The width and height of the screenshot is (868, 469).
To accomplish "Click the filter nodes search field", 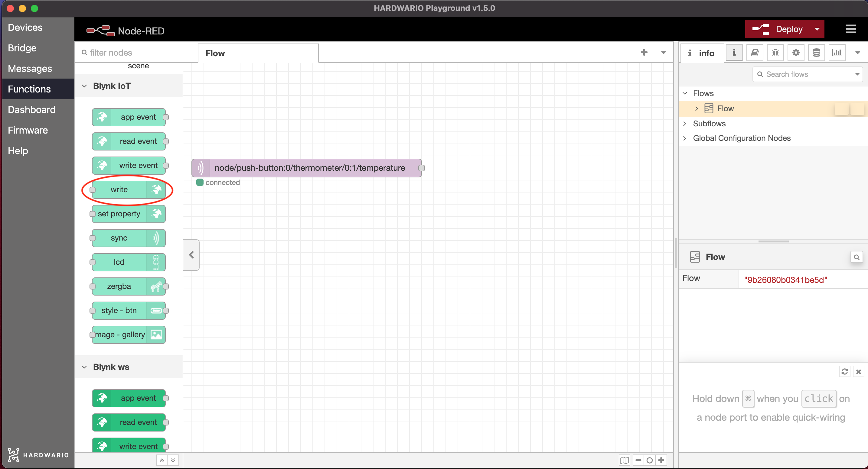I will [x=129, y=53].
